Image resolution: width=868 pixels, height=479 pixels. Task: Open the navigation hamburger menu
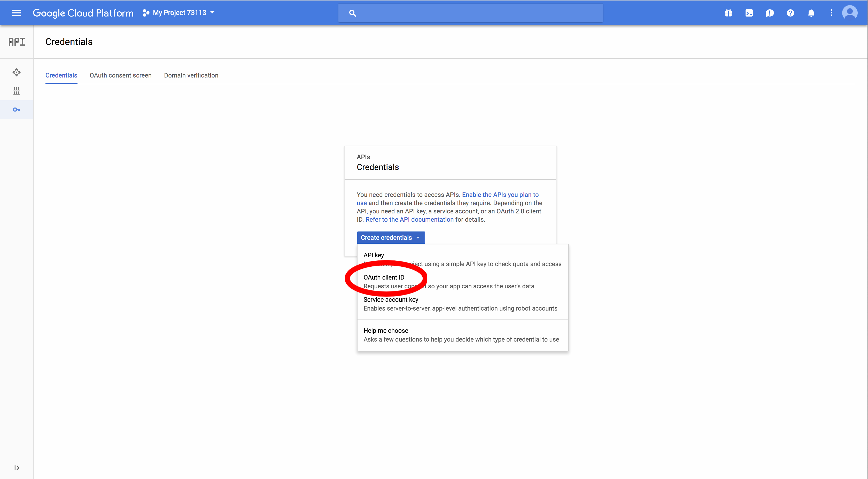pos(16,13)
